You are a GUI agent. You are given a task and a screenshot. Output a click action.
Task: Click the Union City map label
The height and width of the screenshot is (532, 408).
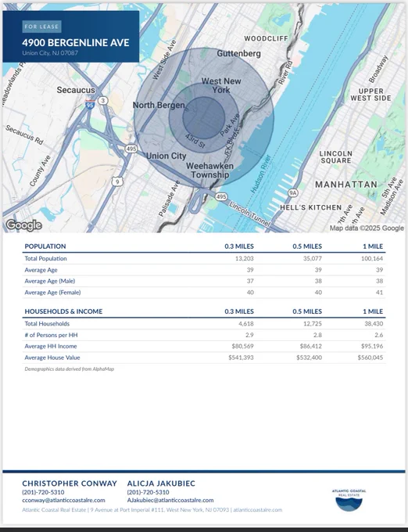click(166, 156)
